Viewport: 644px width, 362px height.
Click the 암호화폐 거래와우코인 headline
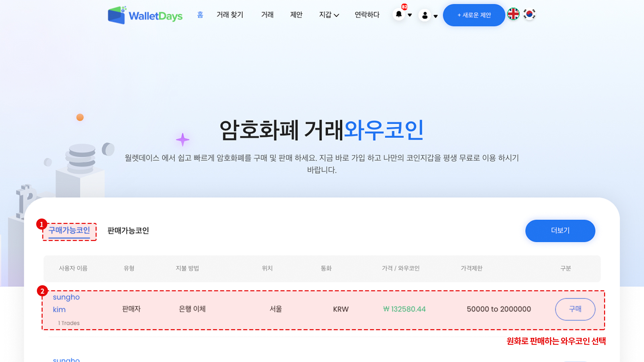coord(322,130)
